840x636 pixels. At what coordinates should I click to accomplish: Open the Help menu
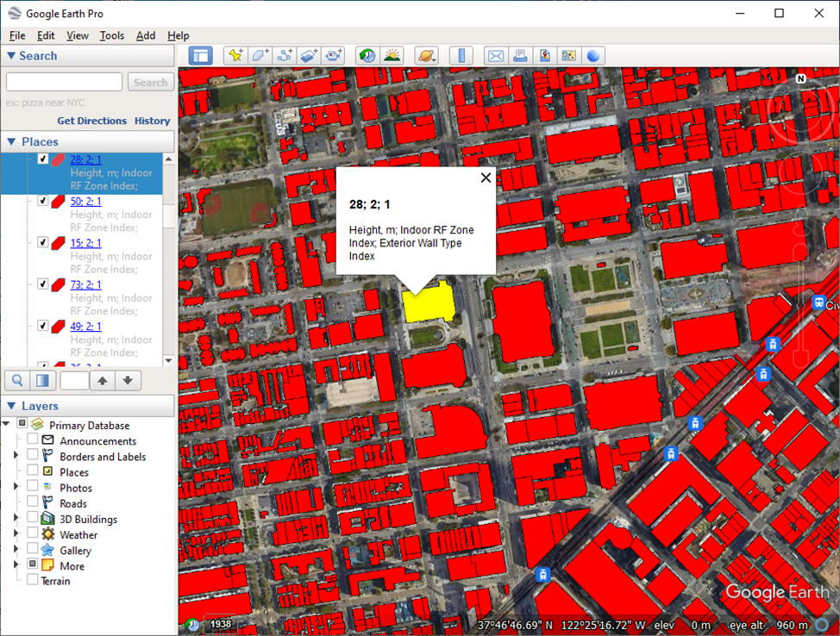(179, 35)
